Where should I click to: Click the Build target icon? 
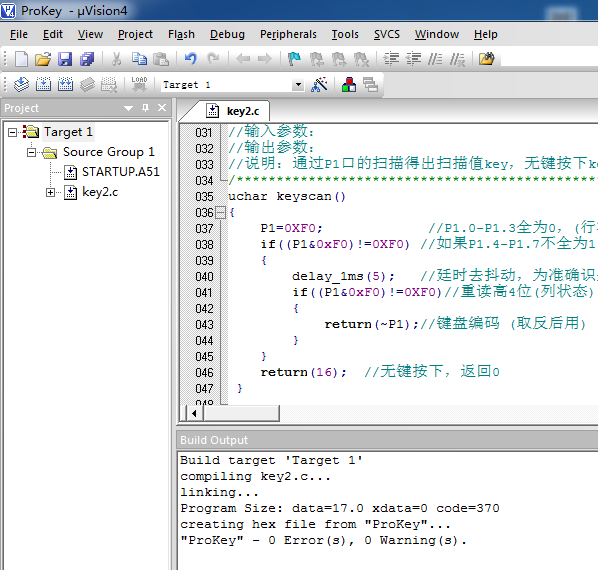pos(43,84)
